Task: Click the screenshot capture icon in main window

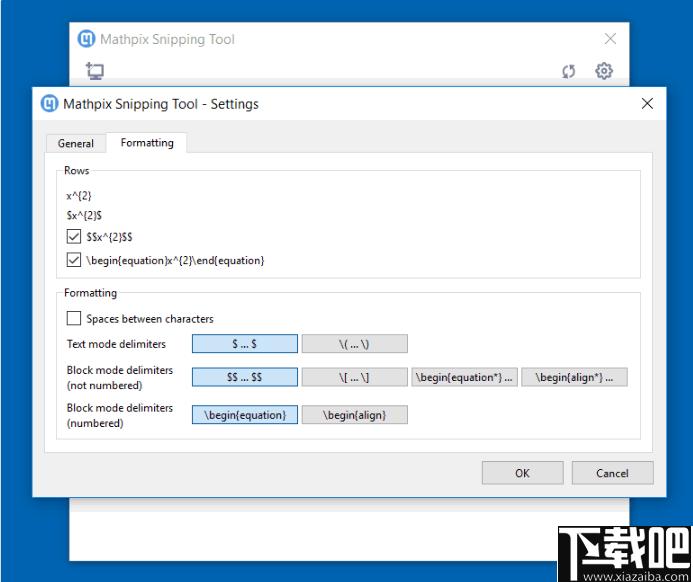Action: (x=95, y=71)
